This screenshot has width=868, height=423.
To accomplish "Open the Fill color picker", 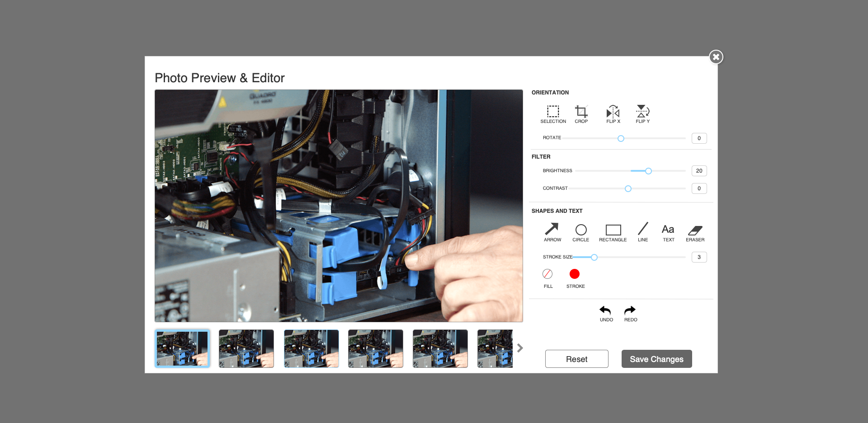I will 547,274.
